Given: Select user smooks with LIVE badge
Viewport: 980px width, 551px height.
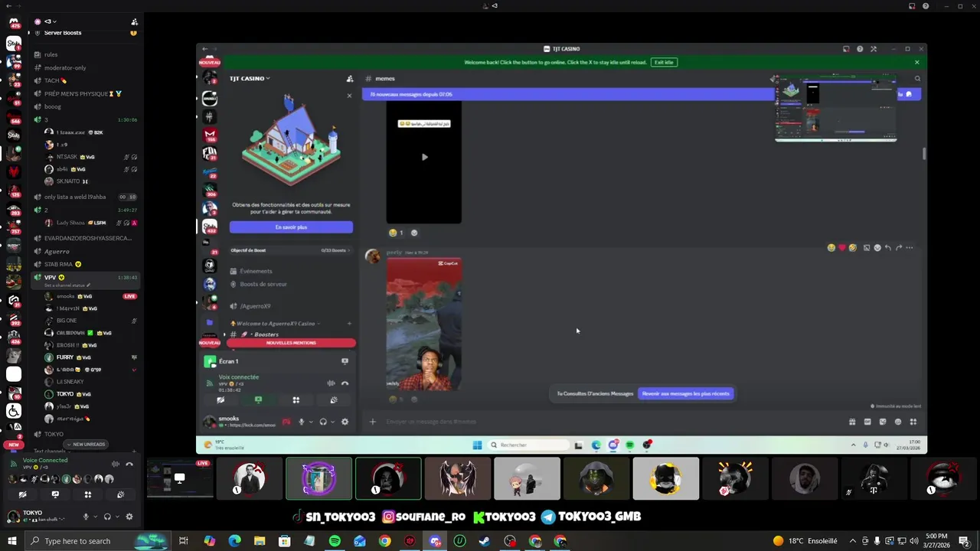Looking at the screenshot, I should (90, 296).
